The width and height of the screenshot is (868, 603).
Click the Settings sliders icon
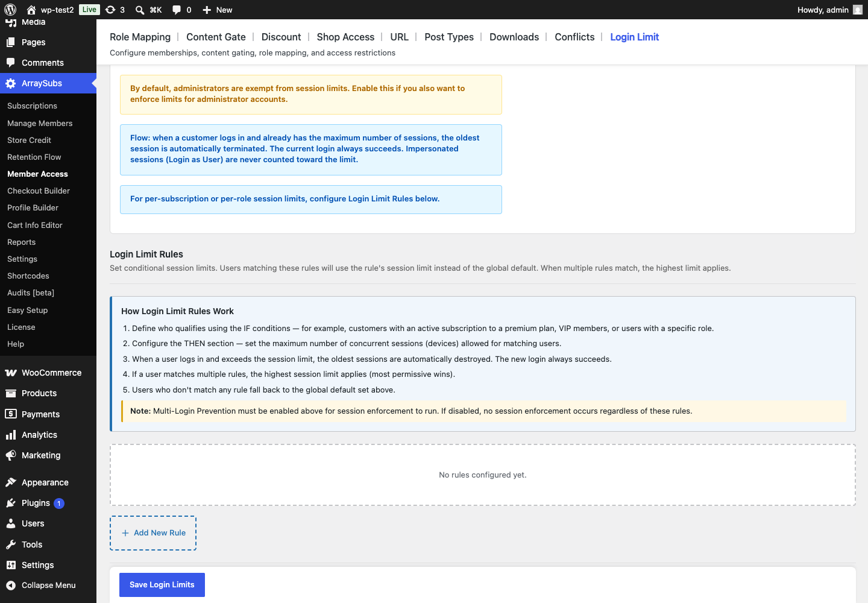click(11, 565)
